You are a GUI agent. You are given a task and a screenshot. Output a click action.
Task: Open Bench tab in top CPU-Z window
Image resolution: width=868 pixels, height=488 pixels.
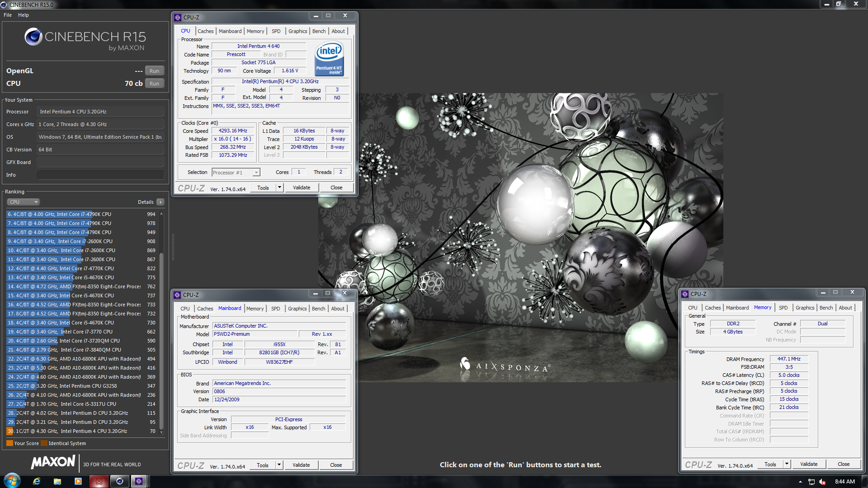[x=319, y=31]
